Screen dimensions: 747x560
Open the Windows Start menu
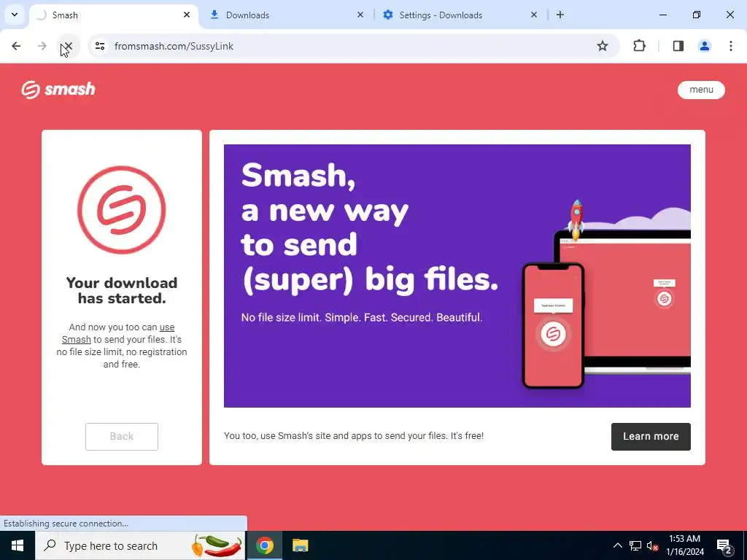click(18, 545)
